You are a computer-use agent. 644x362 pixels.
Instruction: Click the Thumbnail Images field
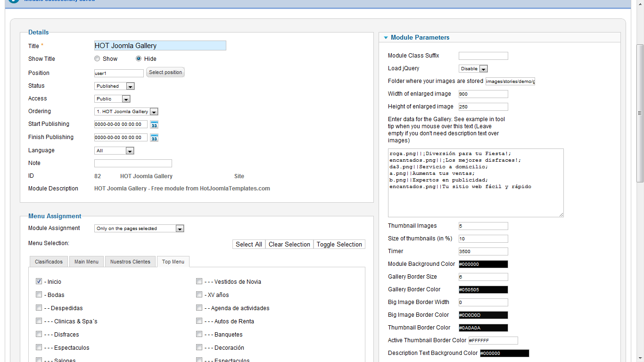(483, 226)
